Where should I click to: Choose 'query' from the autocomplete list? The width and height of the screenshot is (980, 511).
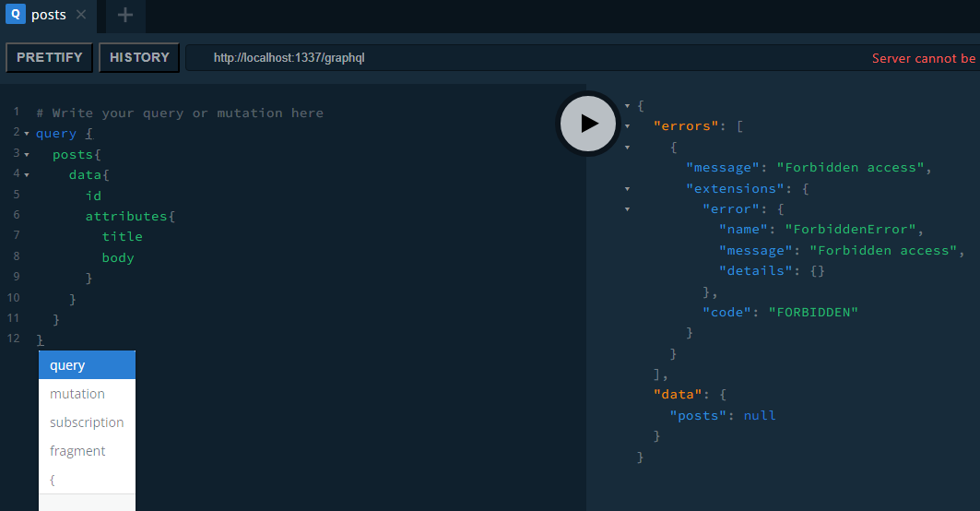point(87,365)
